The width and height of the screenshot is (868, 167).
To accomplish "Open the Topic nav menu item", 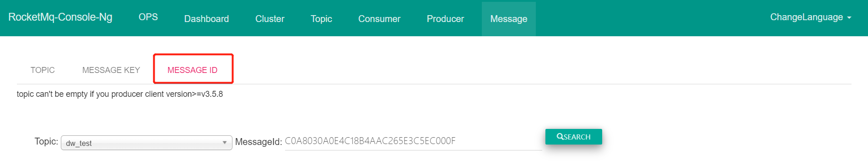I will pos(321,19).
